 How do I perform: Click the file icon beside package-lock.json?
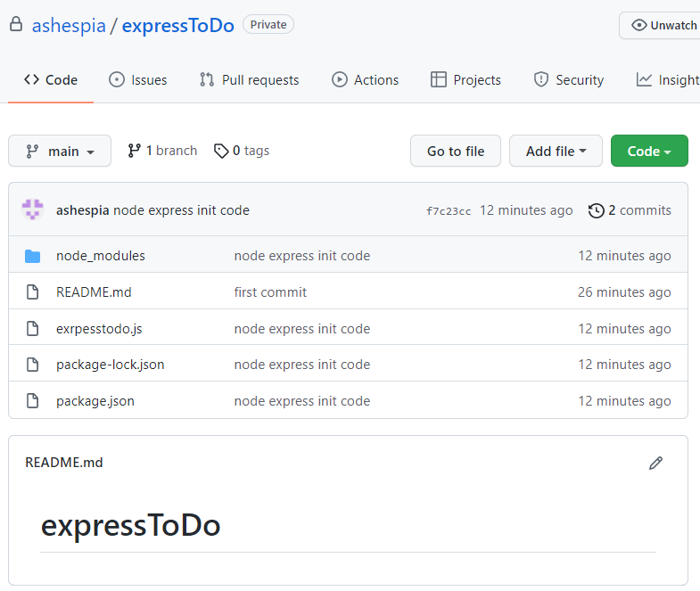(x=33, y=365)
